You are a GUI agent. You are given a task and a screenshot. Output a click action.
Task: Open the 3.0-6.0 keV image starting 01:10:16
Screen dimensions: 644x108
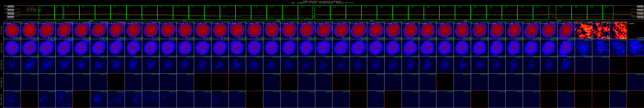point(151,30)
